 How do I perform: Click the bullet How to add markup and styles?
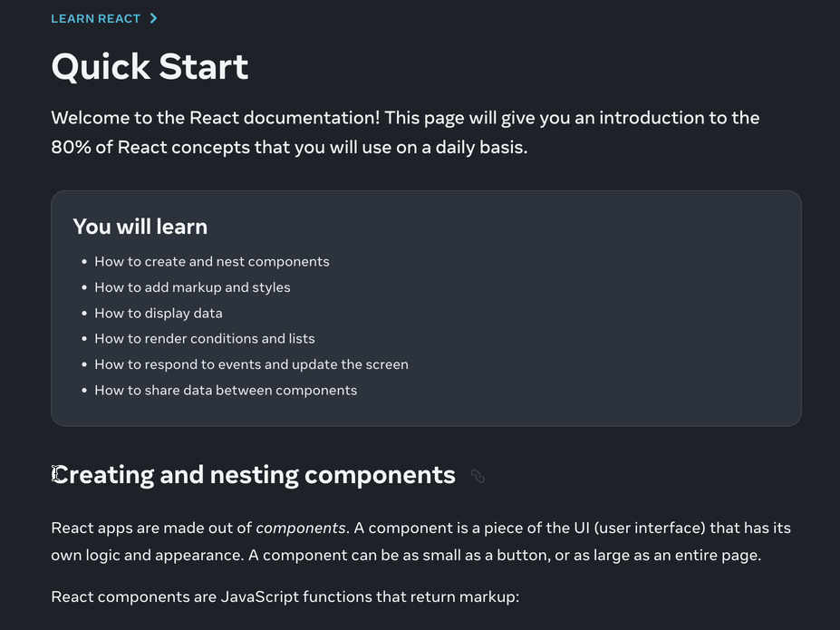pyautogui.click(x=192, y=287)
